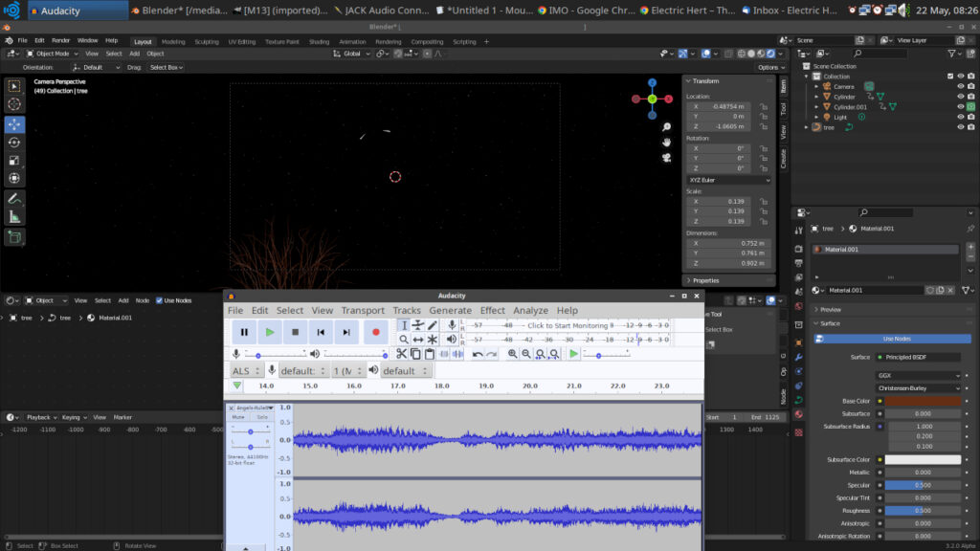Select Audacity's Multi-Tool asterisk
980x551 pixels.
click(433, 340)
